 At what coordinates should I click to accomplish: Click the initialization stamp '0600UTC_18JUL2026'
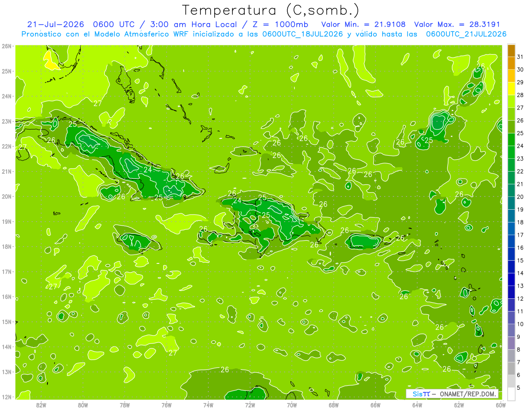click(302, 34)
